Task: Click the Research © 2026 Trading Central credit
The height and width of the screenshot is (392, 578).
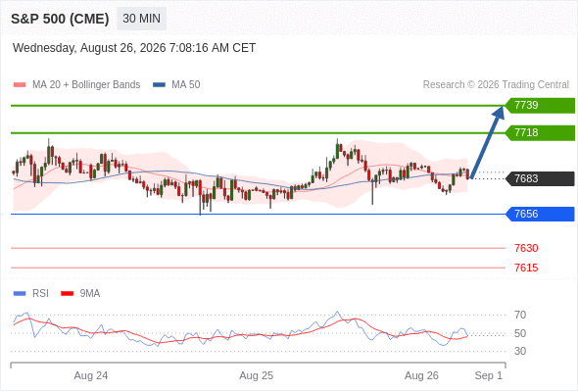Action: click(x=496, y=85)
